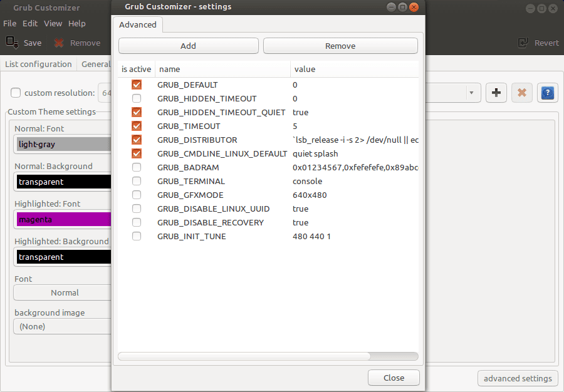The height and width of the screenshot is (392, 564).
Task: Enable GRUB_HIDDEN_TIMEOUT checkbox
Action: pos(137,98)
